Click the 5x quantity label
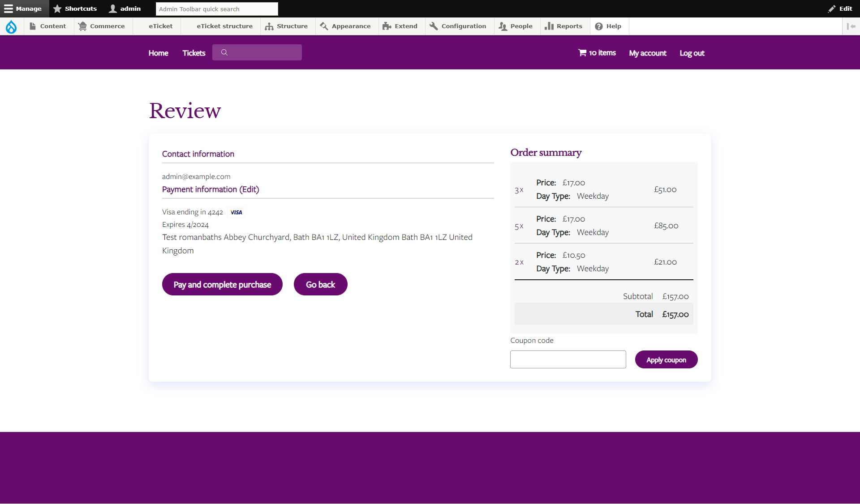Image resolution: width=860 pixels, height=504 pixels. (x=519, y=226)
